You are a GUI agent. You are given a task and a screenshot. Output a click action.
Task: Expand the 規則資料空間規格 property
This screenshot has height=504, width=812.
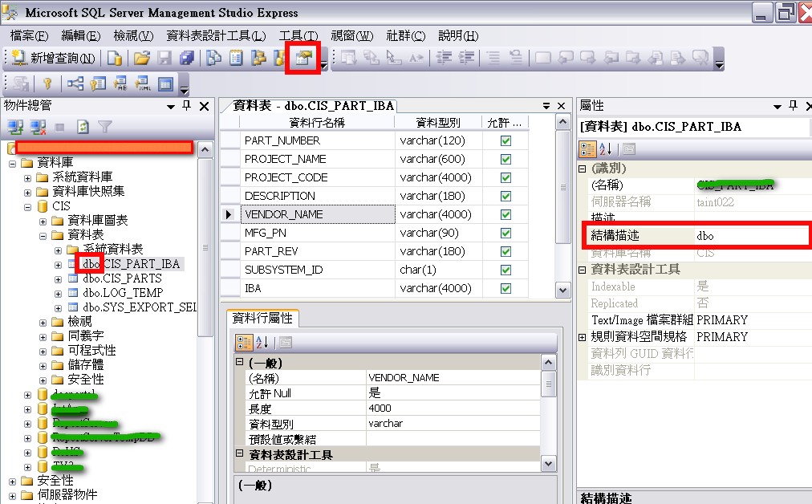pyautogui.click(x=582, y=337)
